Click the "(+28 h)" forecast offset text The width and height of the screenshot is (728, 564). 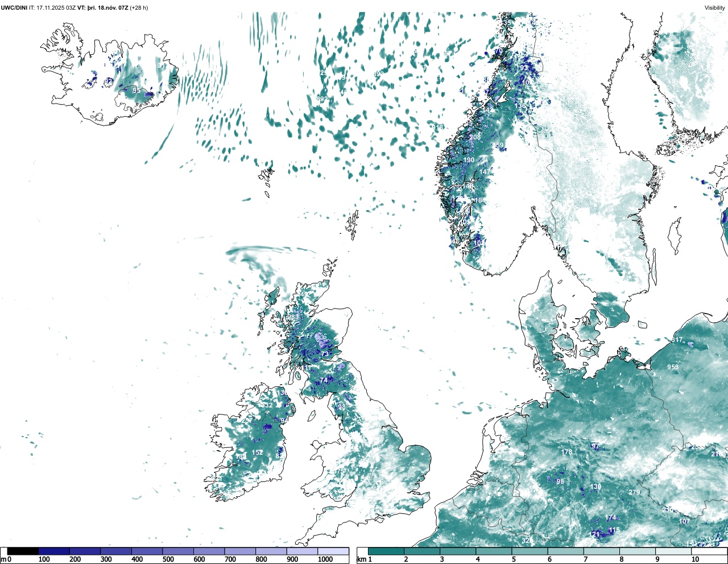[x=139, y=7]
